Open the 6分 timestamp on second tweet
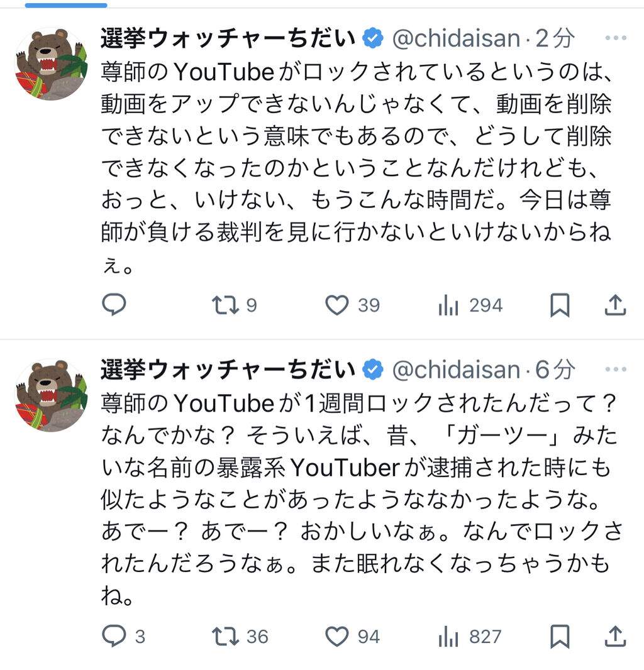Viewport: 644px width, 670px height. click(x=555, y=370)
